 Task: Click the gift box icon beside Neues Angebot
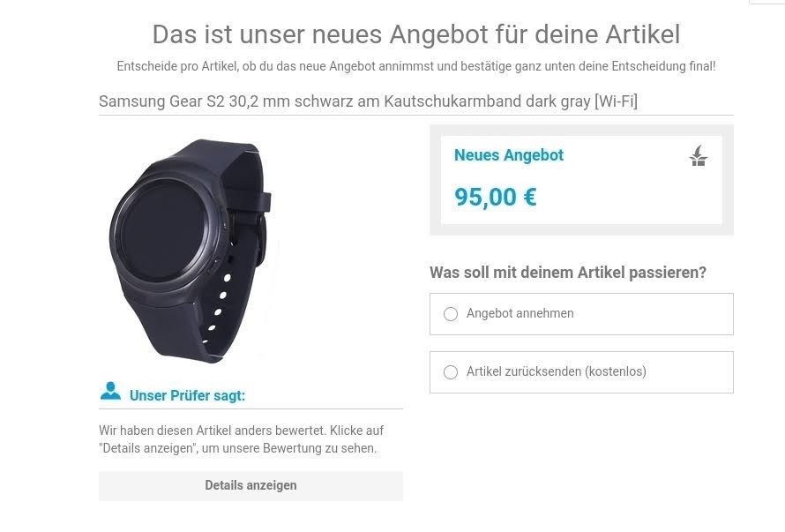click(699, 155)
